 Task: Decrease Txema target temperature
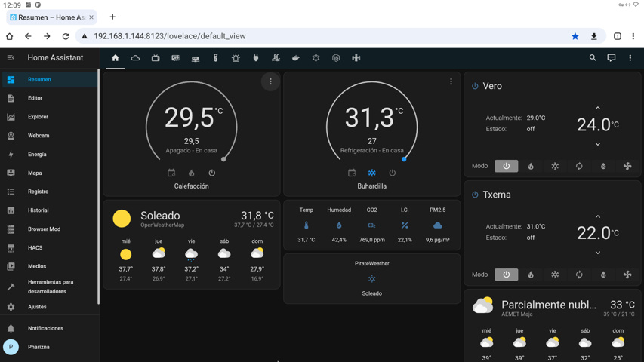click(x=598, y=253)
